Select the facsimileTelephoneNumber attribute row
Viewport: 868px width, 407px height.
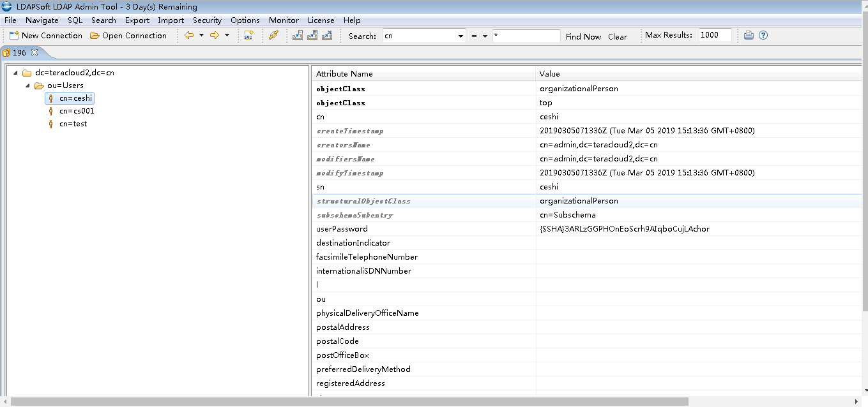(588, 257)
